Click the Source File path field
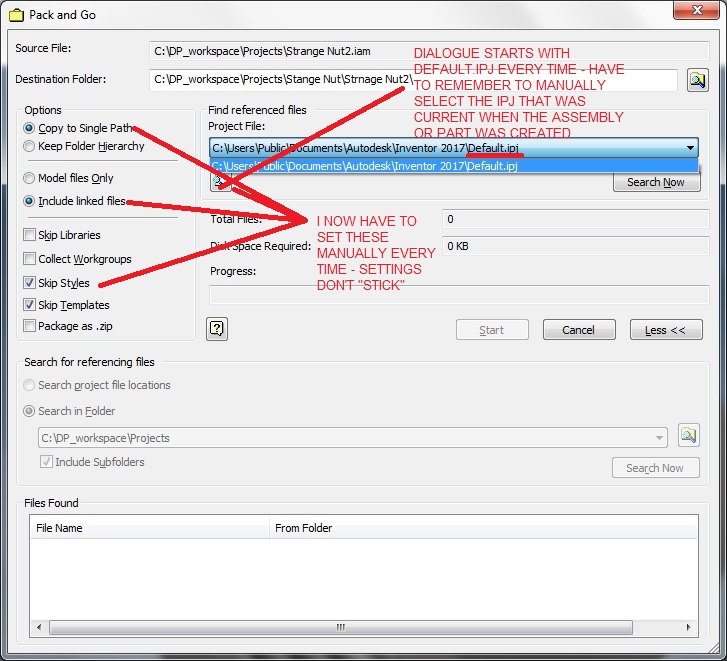This screenshot has width=727, height=661. [x=429, y=51]
